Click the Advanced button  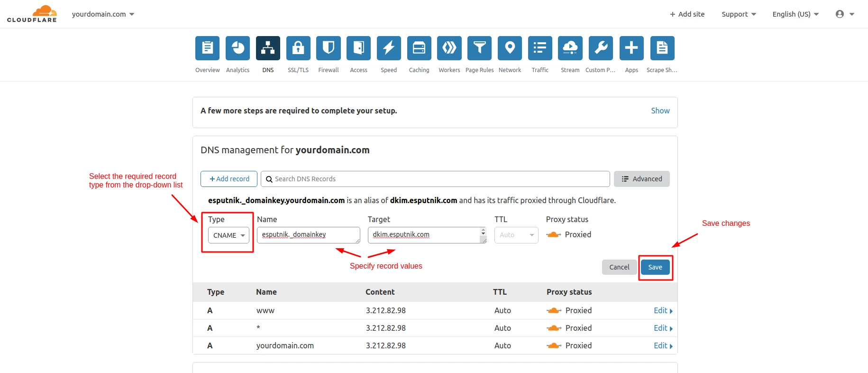pyautogui.click(x=642, y=179)
